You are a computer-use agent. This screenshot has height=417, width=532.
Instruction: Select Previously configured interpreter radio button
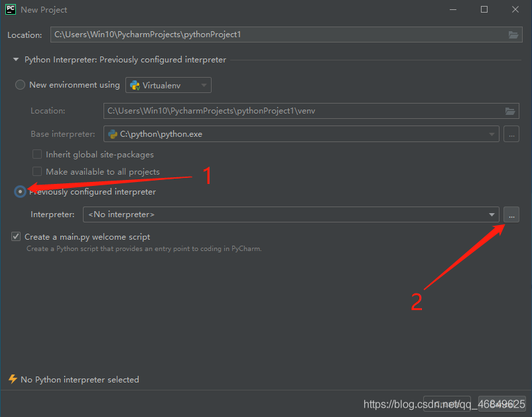pyautogui.click(x=20, y=191)
